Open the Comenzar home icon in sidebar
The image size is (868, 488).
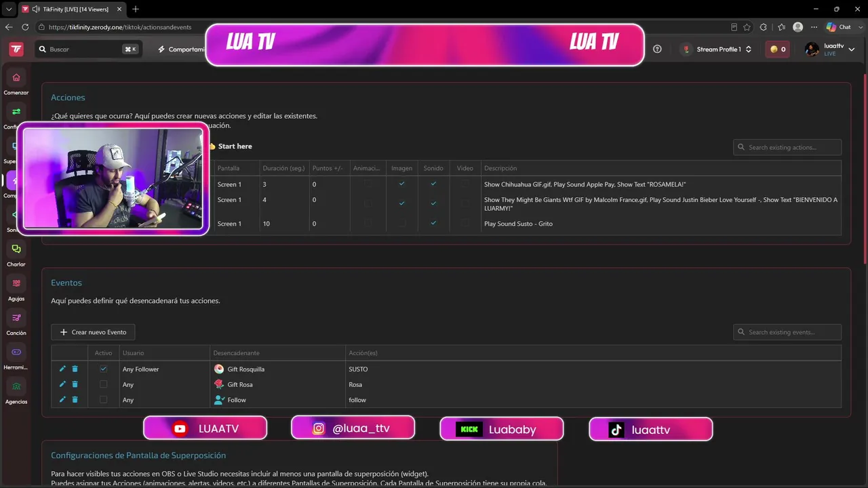coord(16,77)
